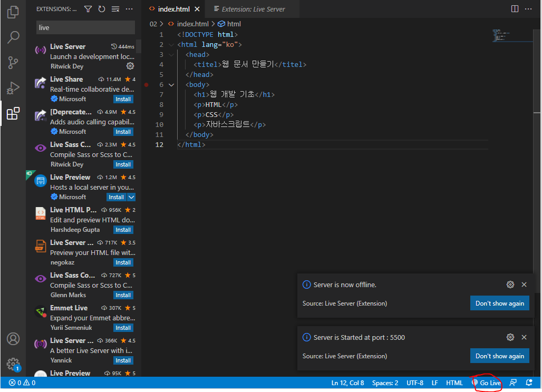Open the Search view in activity bar
Screen dimensions: 542x392
(x=13, y=37)
